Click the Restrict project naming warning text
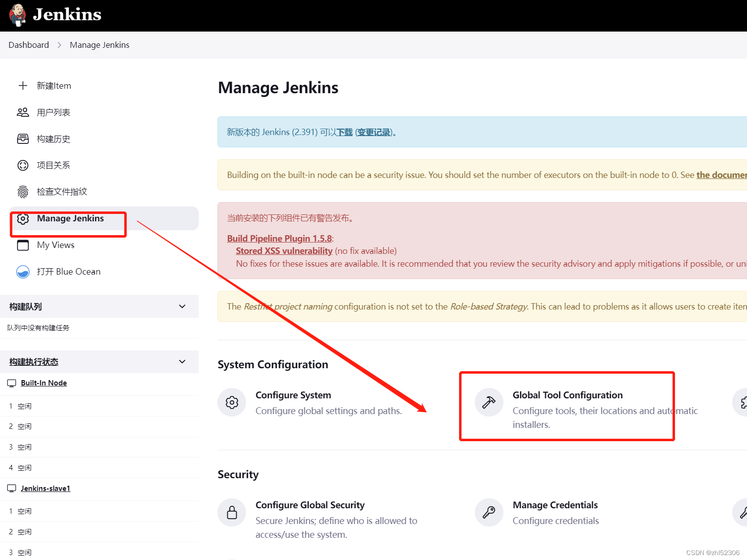The image size is (747, 560). pyautogui.click(x=487, y=307)
